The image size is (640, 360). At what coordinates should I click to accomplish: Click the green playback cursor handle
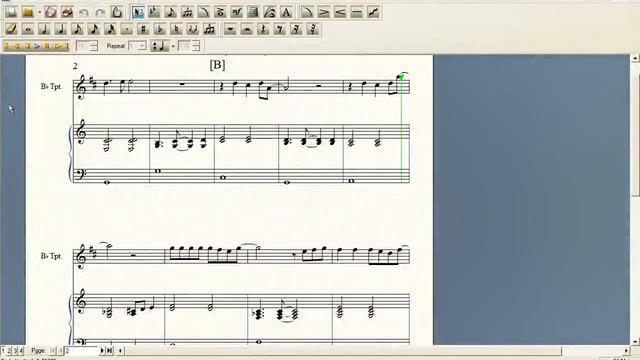[x=401, y=77]
